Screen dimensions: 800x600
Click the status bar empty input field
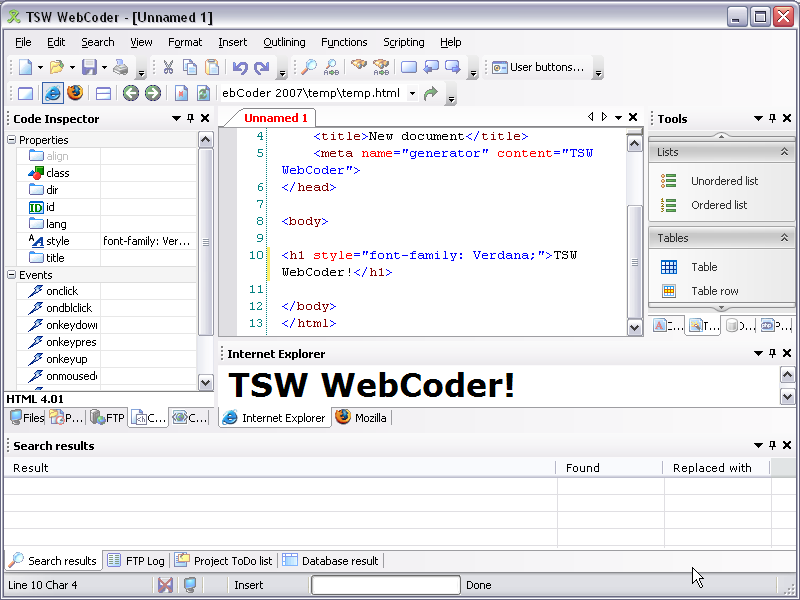coord(386,585)
